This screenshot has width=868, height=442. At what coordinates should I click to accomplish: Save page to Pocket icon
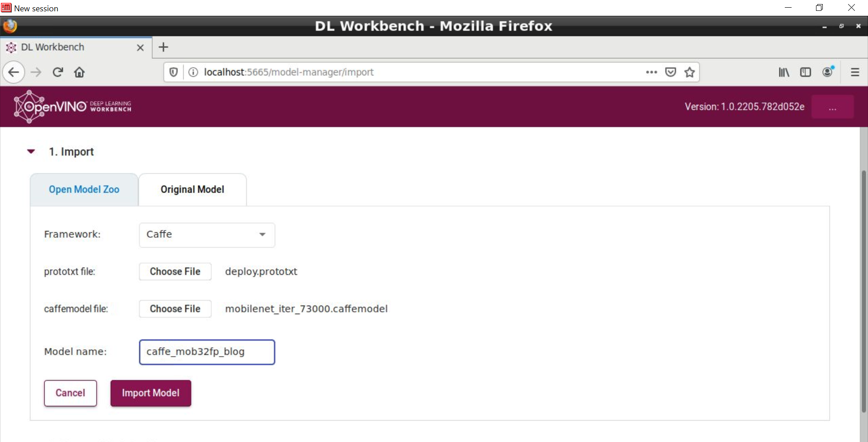point(670,72)
